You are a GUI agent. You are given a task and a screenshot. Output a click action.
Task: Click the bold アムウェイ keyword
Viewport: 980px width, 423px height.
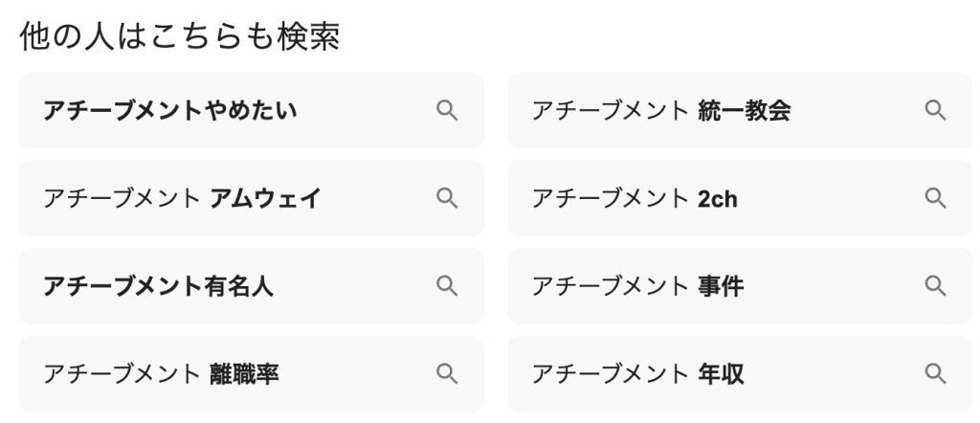tap(265, 198)
